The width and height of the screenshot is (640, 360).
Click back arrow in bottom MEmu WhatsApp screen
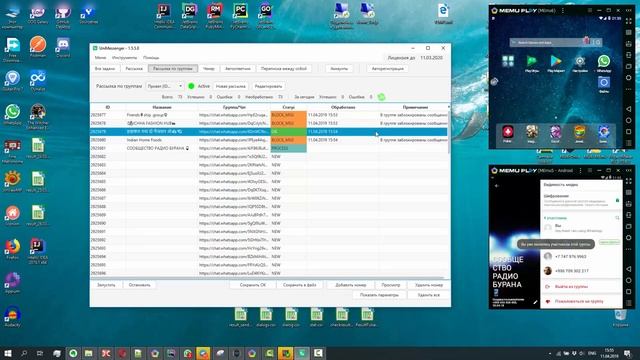click(497, 186)
